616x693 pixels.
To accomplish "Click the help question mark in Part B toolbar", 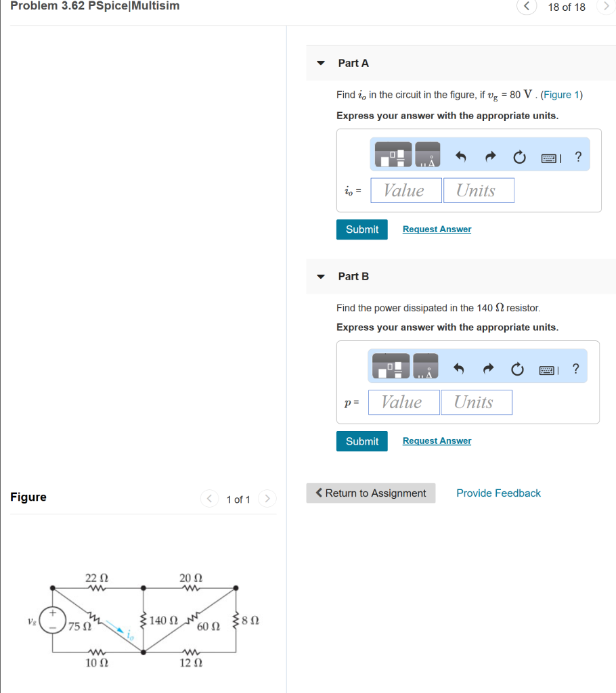I will click(x=575, y=368).
